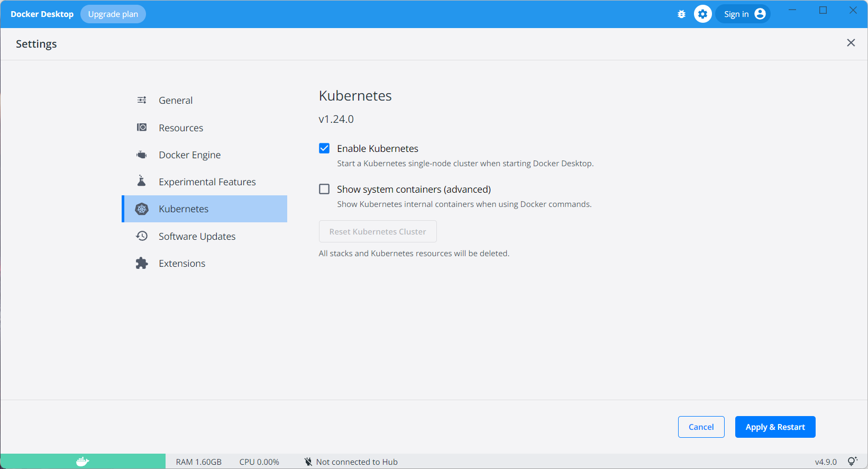Click the Resources disk icon
This screenshot has height=469, width=868.
pos(142,127)
